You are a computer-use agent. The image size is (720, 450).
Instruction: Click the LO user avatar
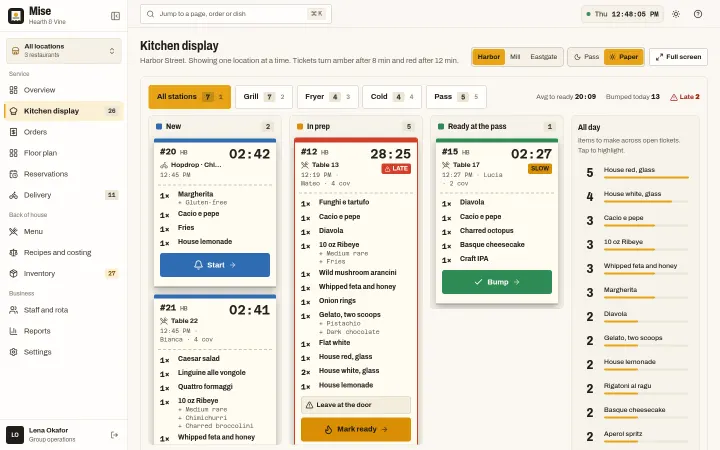click(x=15, y=435)
